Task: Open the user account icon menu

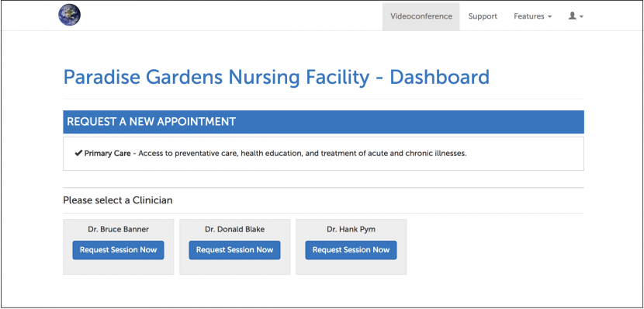Action: pyautogui.click(x=576, y=16)
